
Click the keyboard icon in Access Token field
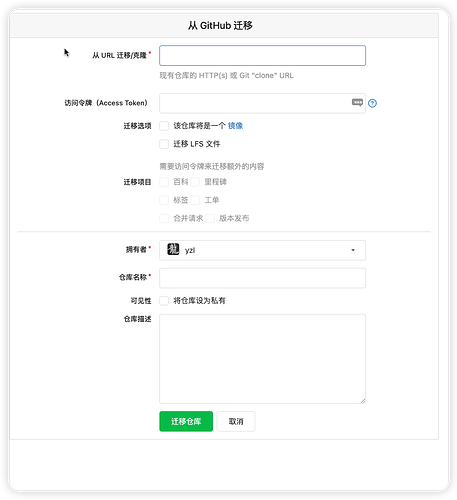(357, 102)
